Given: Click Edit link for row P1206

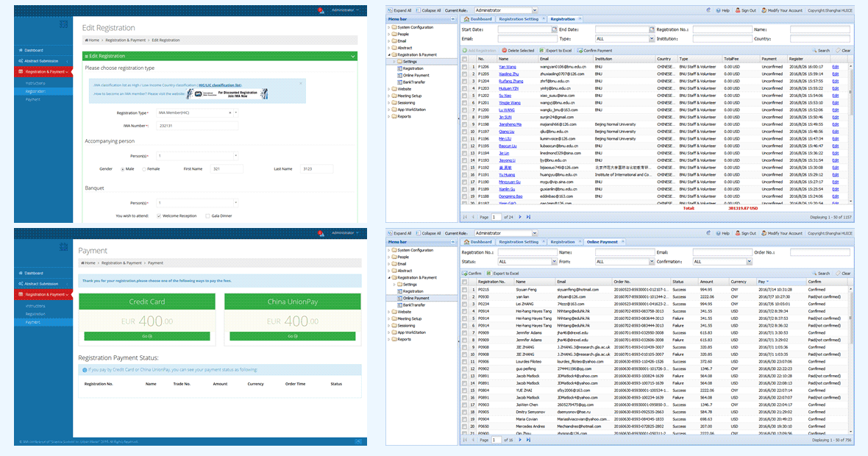Looking at the screenshot, I should coord(836,66).
